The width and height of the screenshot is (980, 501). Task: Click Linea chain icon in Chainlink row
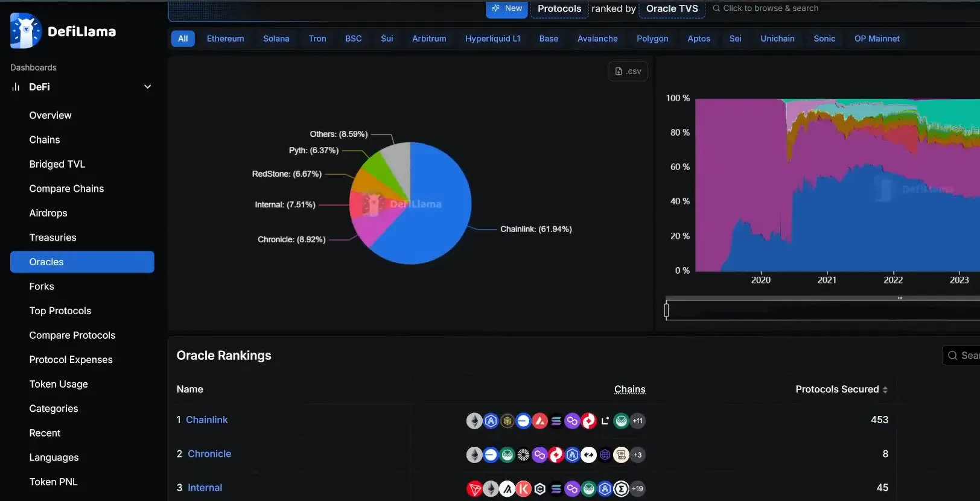pyautogui.click(x=605, y=421)
